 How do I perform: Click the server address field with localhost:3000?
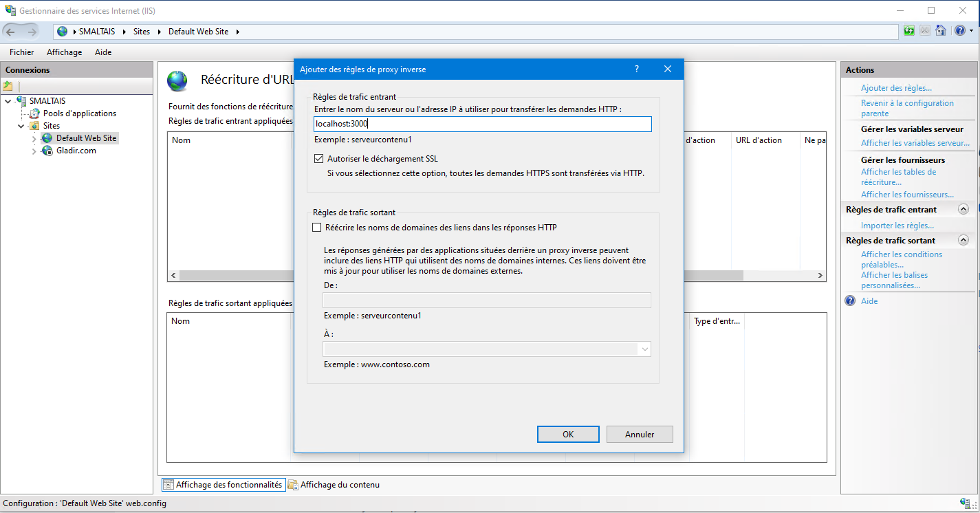pos(482,124)
